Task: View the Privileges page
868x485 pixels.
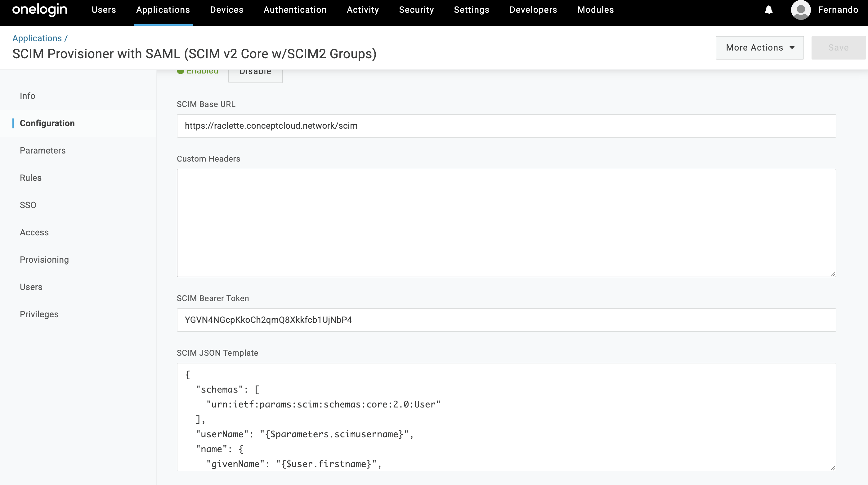Action: (x=39, y=314)
